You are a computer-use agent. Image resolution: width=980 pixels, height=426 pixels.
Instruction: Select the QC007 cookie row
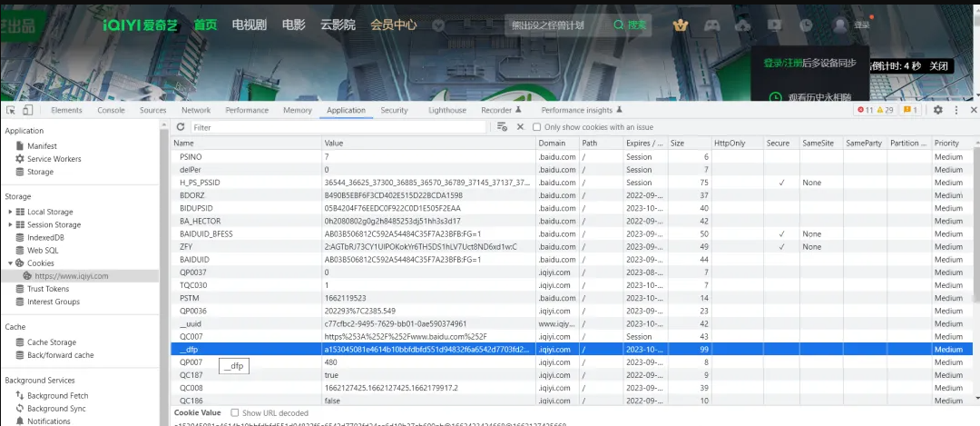click(572, 337)
